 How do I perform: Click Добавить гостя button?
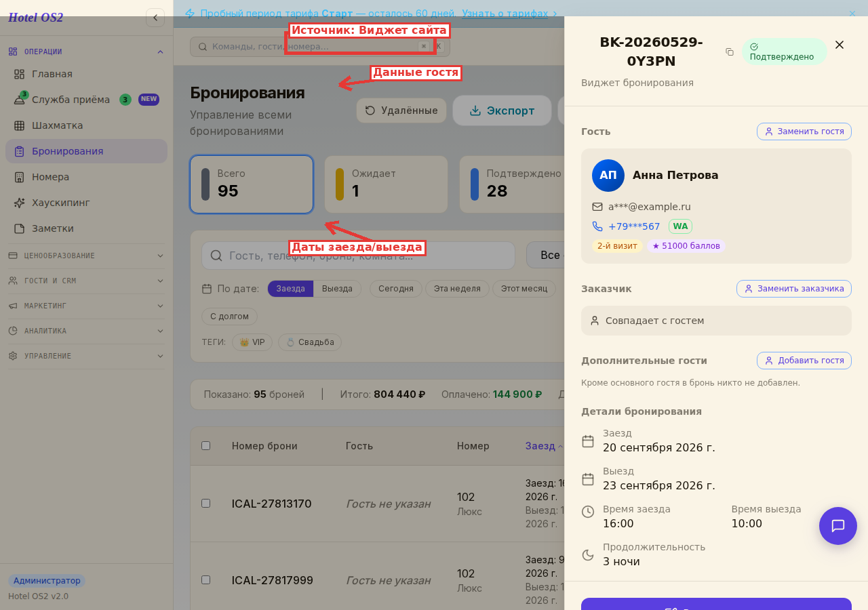coord(804,361)
